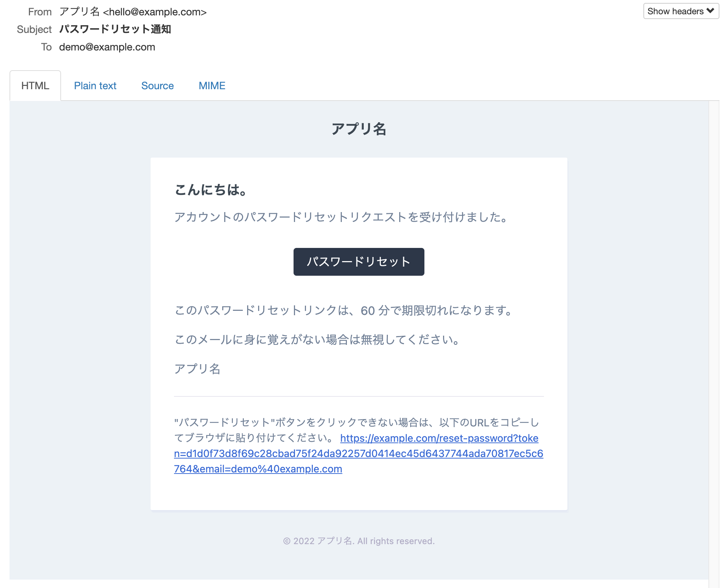Open the Source tab
The width and height of the screenshot is (726, 588).
click(157, 85)
